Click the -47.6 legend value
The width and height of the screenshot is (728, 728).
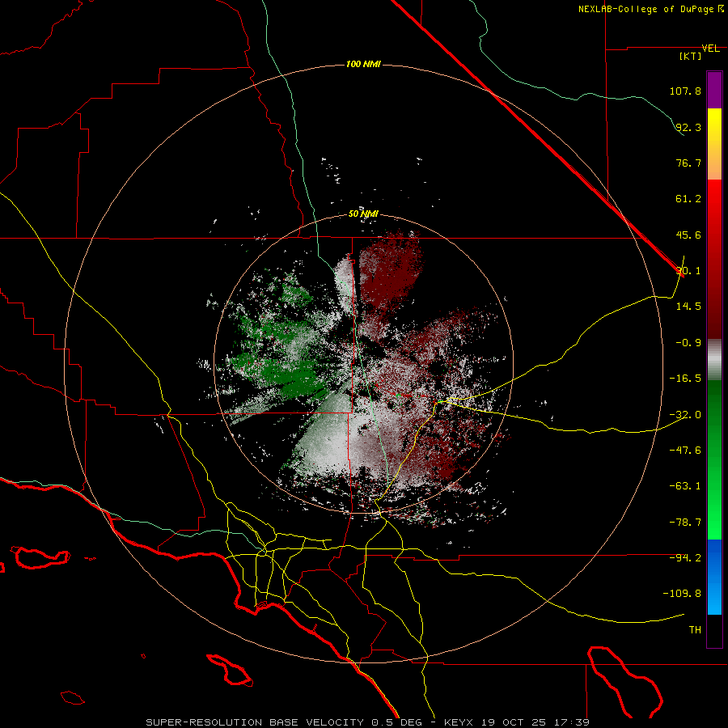pos(685,451)
